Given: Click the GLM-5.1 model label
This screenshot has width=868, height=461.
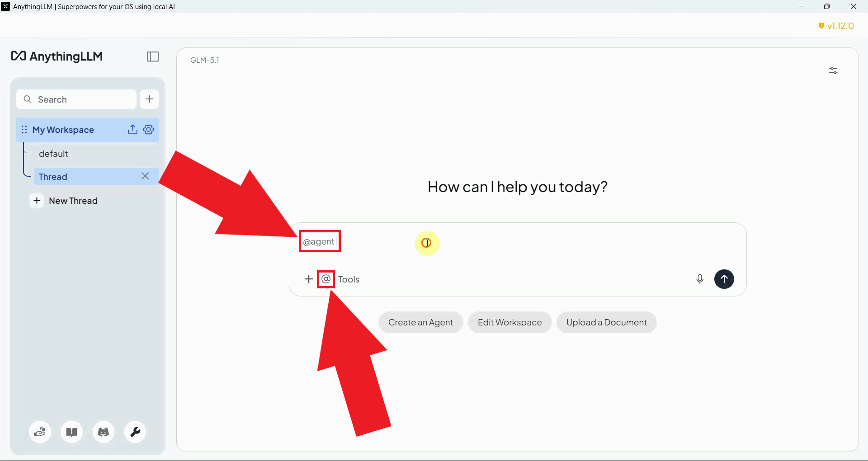Looking at the screenshot, I should click(205, 60).
